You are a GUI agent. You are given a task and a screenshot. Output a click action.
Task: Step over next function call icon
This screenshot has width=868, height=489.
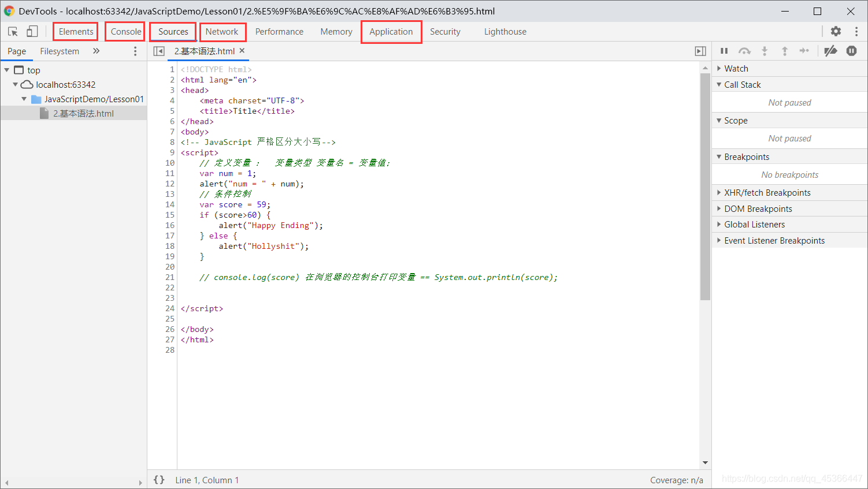pyautogui.click(x=745, y=51)
